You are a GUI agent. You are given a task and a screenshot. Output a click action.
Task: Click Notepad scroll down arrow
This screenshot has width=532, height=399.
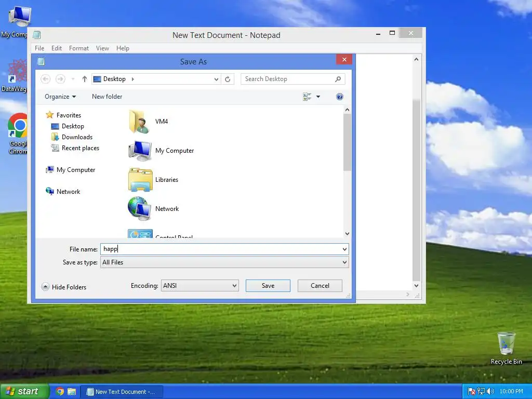pyautogui.click(x=416, y=286)
